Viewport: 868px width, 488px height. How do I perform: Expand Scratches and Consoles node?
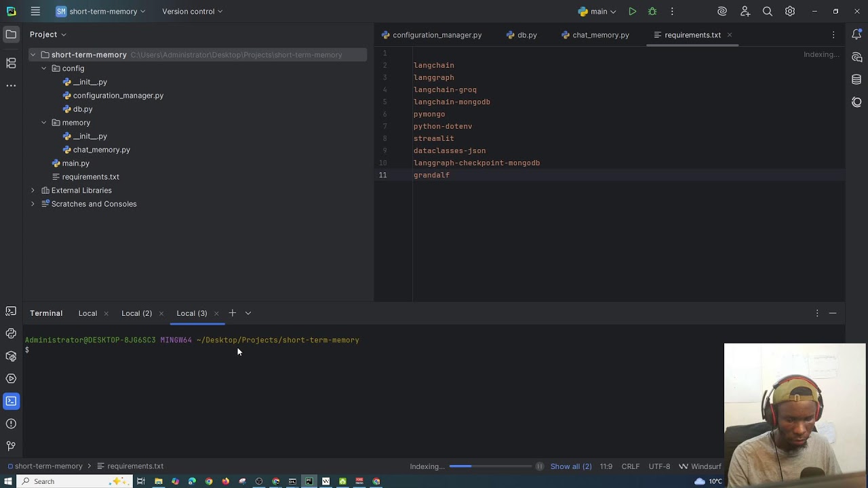(x=33, y=204)
